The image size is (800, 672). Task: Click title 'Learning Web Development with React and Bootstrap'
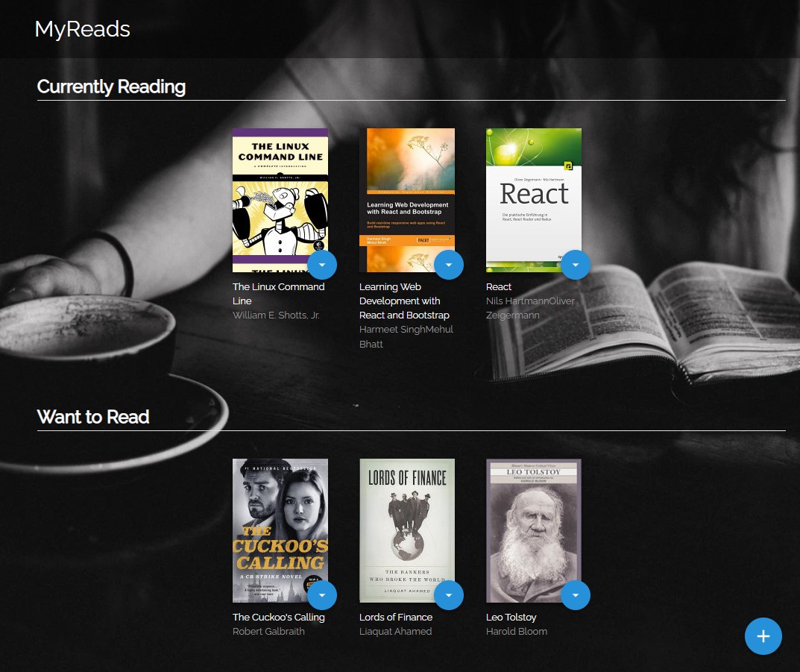click(404, 301)
